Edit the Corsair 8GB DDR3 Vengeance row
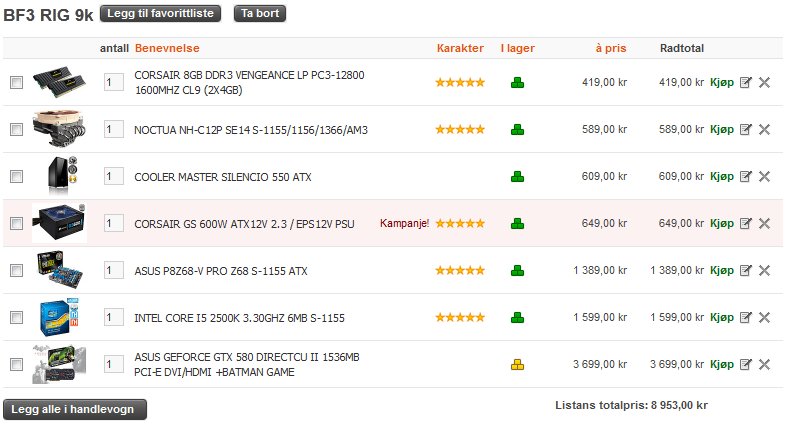The height and width of the screenshot is (434, 791). tap(746, 82)
